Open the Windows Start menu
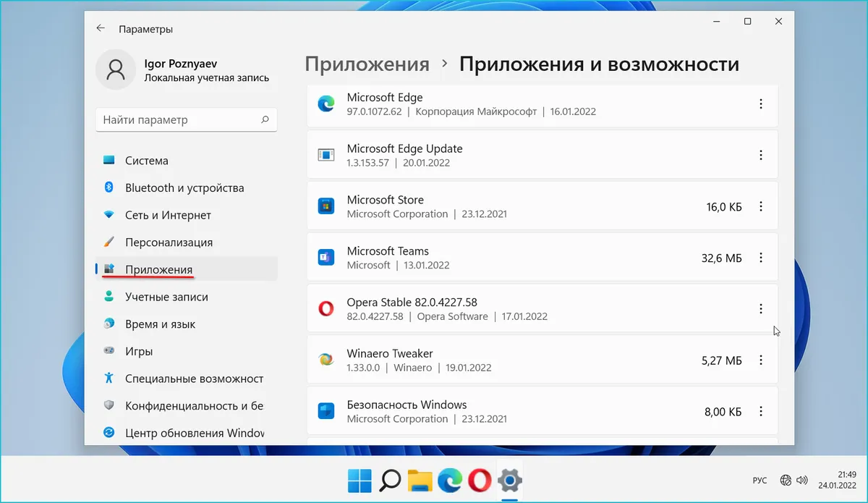 (x=359, y=480)
